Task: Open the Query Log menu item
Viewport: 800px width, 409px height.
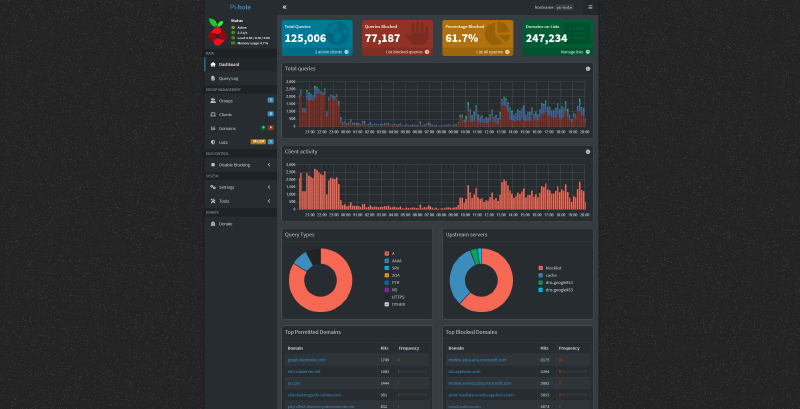Action: tap(240, 79)
